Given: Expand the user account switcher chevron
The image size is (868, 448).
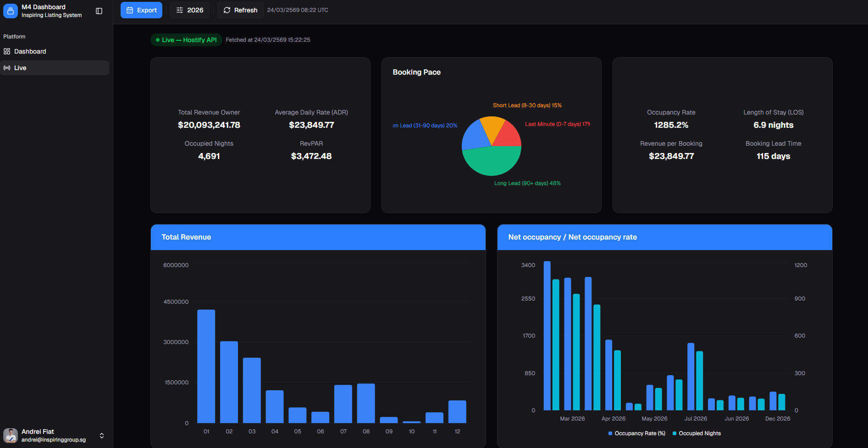Looking at the screenshot, I should point(102,436).
